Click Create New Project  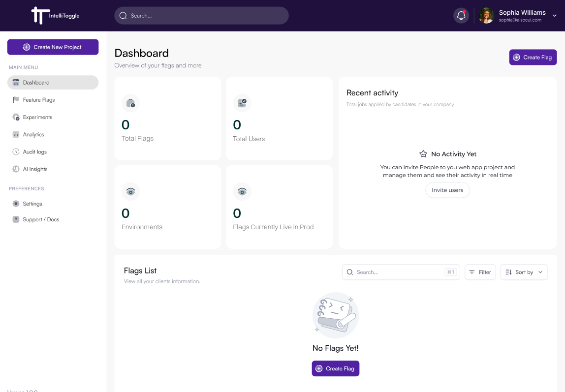(x=53, y=47)
